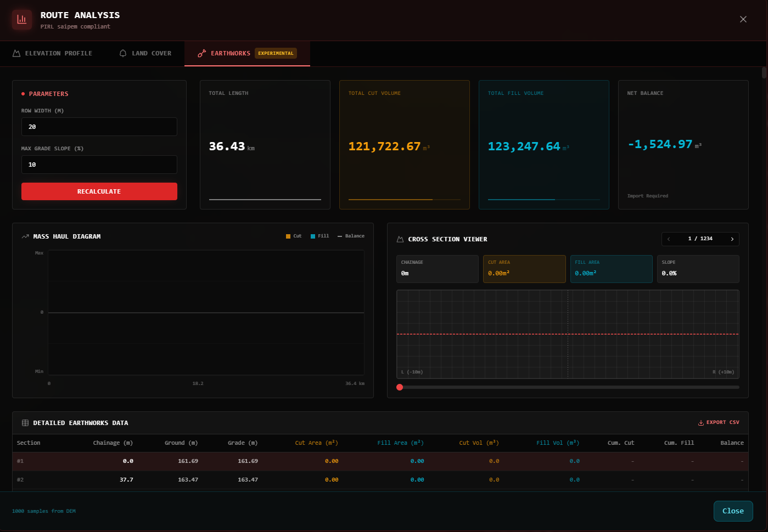Open the section counter showing 1 / 1234
Viewport: 768px width, 532px height.
pyautogui.click(x=700, y=239)
